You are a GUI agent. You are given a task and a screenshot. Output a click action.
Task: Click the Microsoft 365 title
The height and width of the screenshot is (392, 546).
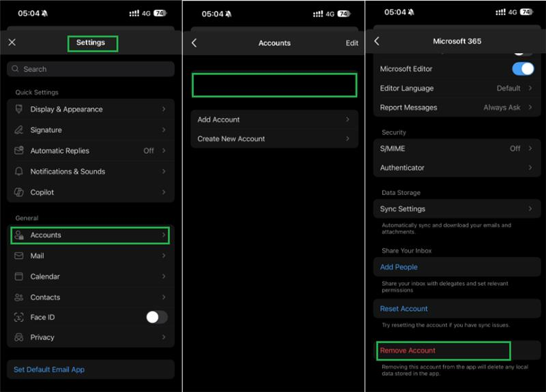tap(457, 41)
